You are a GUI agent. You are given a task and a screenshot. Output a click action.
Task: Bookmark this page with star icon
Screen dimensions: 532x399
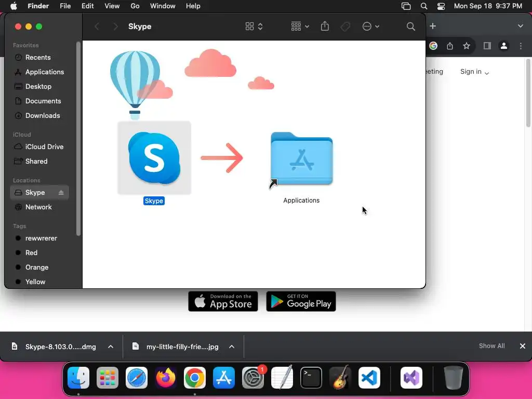pos(467,46)
